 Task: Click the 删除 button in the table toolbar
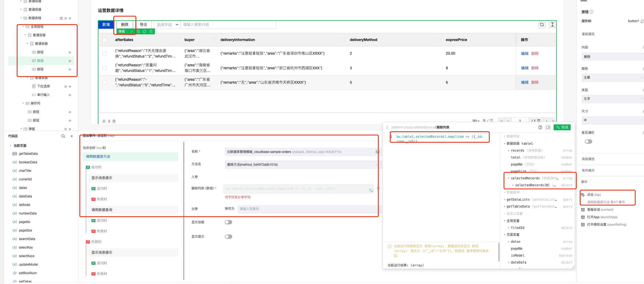pos(125,25)
